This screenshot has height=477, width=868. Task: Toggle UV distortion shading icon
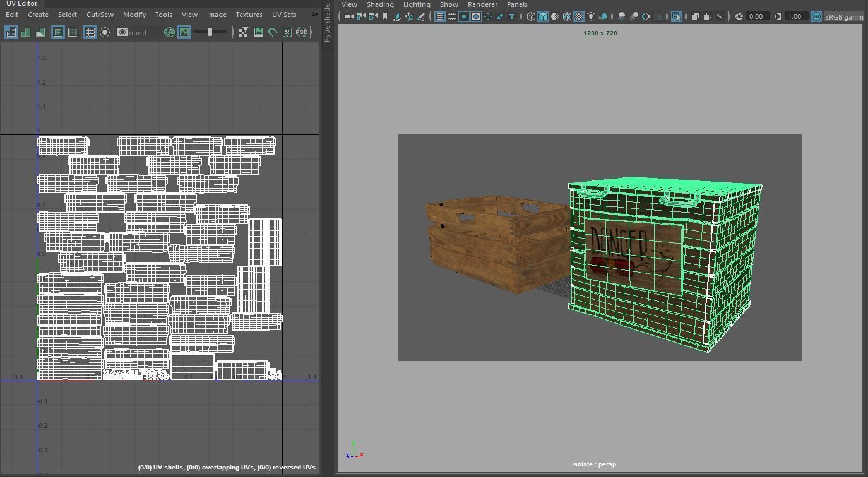pyautogui.click(x=40, y=32)
